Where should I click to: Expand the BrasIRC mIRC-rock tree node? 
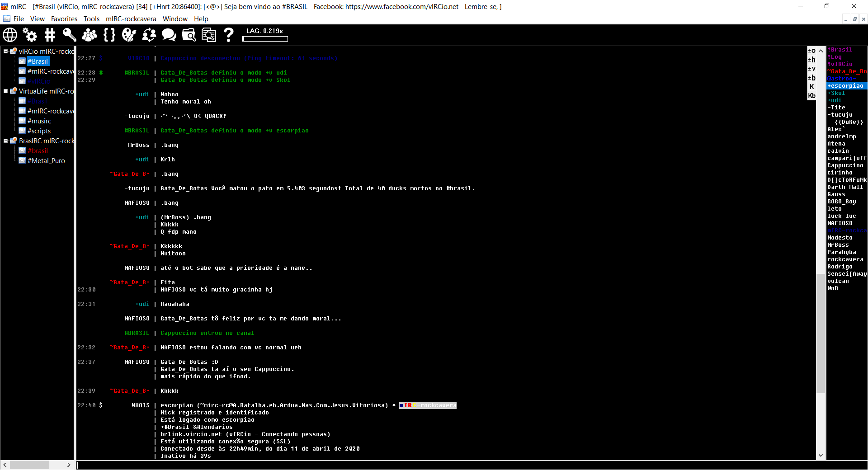pos(6,141)
